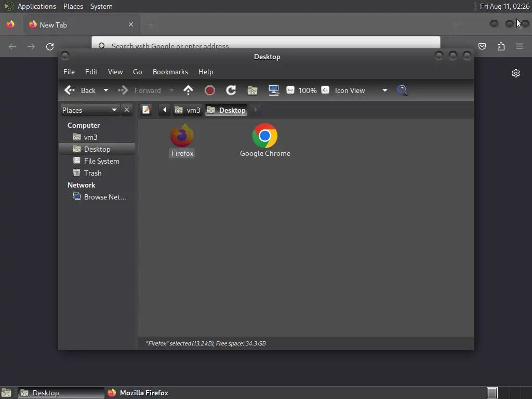532x399 pixels.
Task: Open new tab page settings gear
Action: click(516, 73)
